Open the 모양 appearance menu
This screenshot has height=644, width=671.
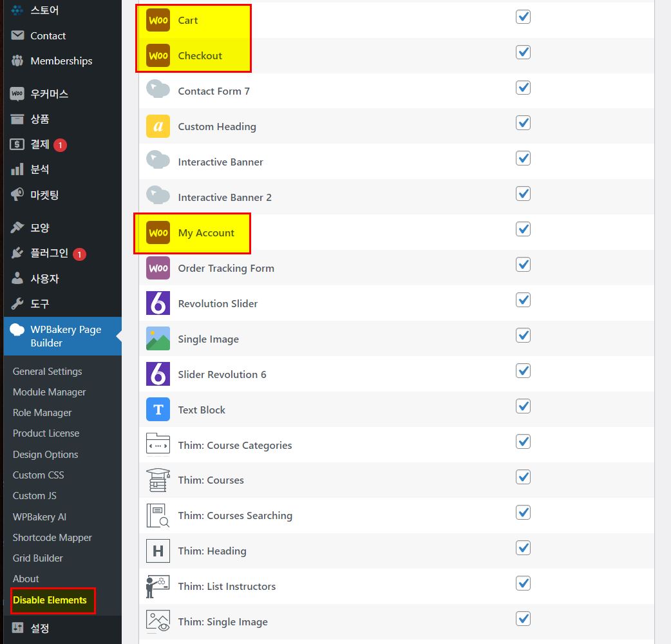tap(62, 227)
